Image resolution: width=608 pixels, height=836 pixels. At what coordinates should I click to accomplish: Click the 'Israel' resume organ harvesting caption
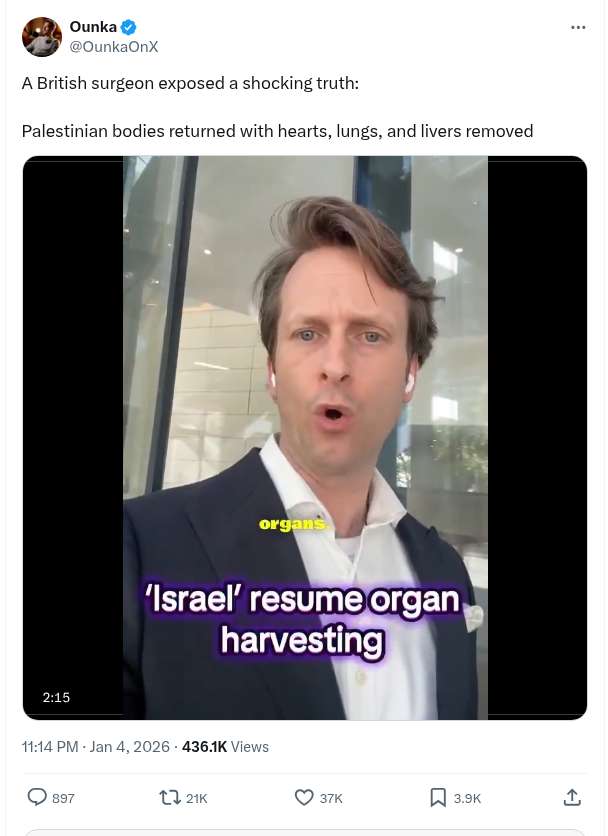[x=302, y=620]
